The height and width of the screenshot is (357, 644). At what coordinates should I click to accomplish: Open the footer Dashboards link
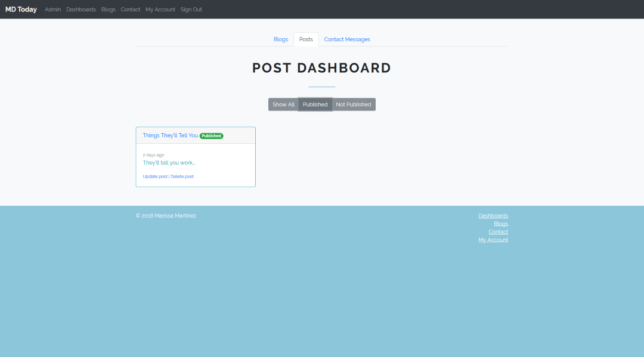point(493,216)
